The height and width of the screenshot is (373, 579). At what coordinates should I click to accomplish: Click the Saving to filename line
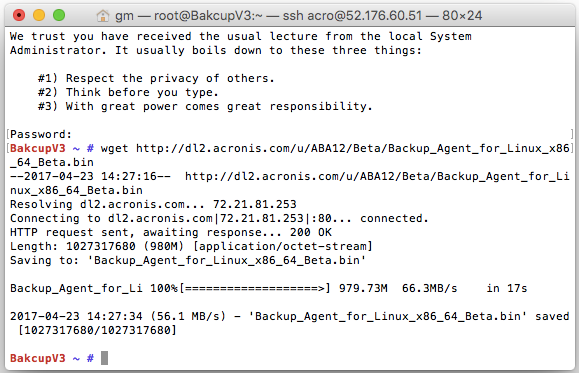188,260
